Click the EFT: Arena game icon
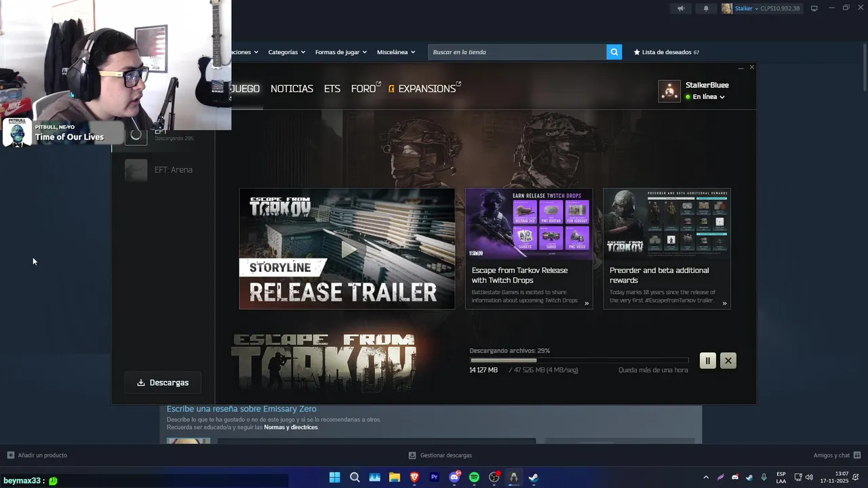The height and width of the screenshot is (488, 868). pos(136,170)
